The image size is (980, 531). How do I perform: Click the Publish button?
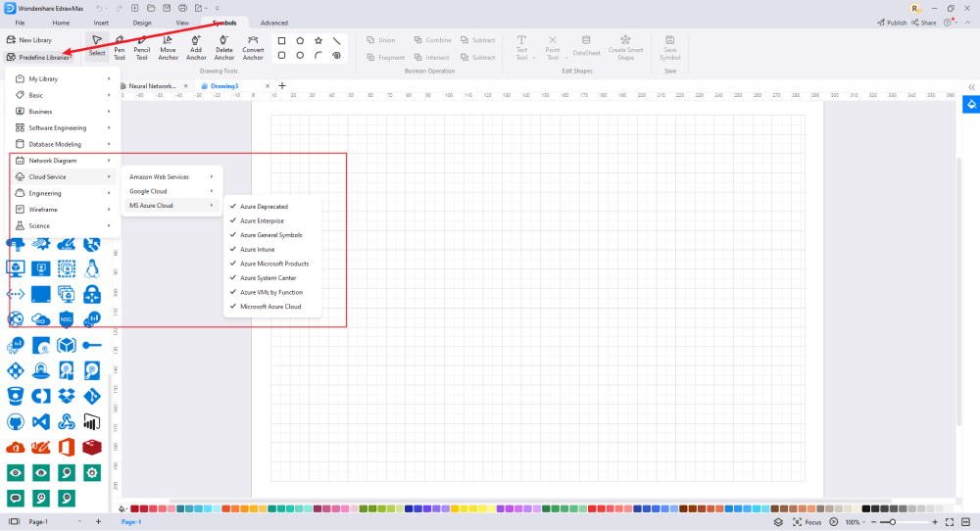click(x=892, y=23)
